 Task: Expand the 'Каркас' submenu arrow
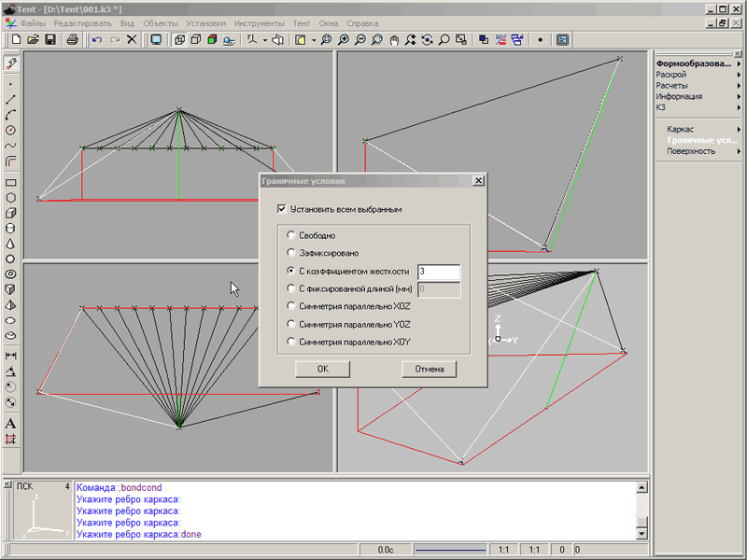coord(739,129)
